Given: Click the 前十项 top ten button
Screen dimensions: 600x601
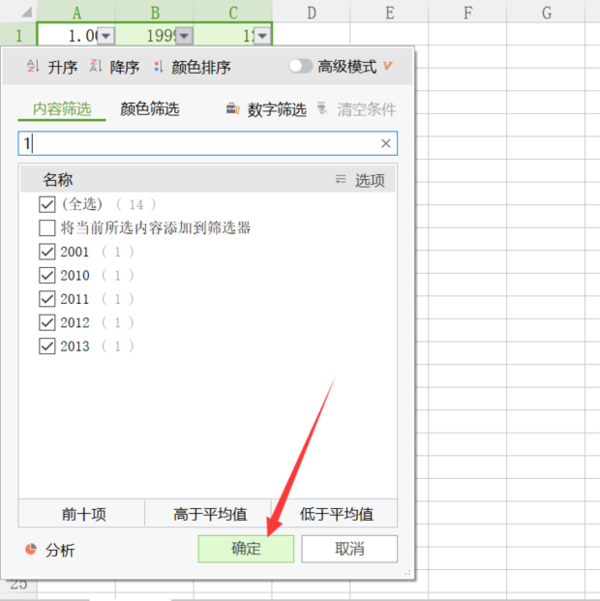Looking at the screenshot, I should pos(82,514).
